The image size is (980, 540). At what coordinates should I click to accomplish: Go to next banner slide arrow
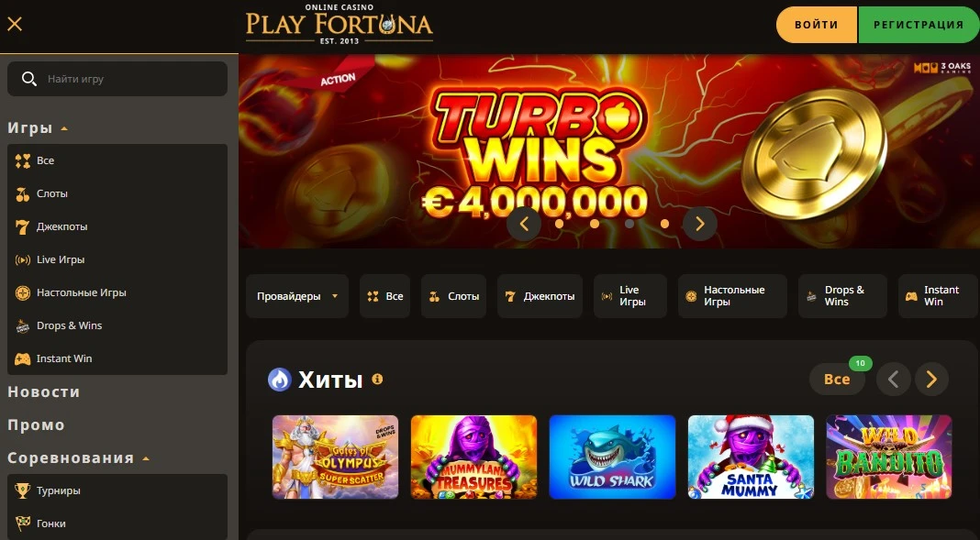pos(700,224)
